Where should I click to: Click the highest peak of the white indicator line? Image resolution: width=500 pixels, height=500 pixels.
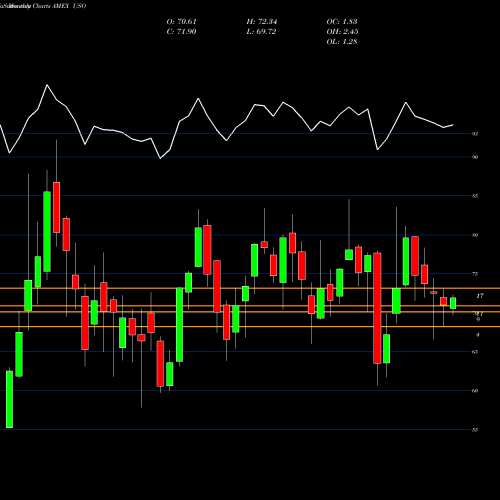(x=47, y=85)
